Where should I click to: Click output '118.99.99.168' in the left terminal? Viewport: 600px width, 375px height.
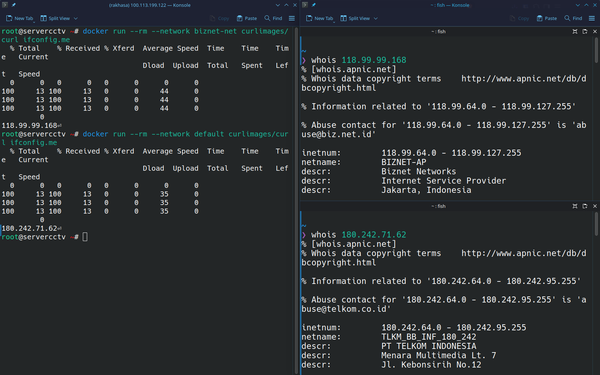[29, 126]
